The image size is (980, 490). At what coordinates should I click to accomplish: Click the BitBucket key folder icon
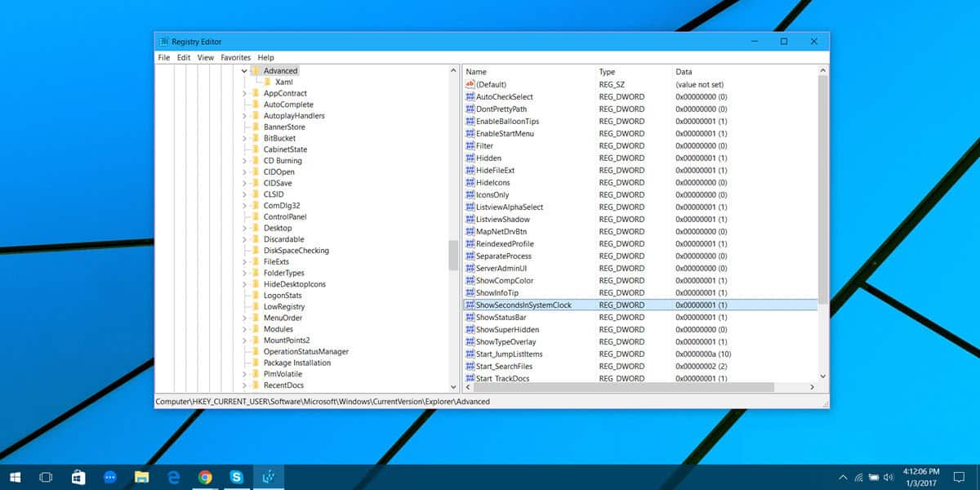pyautogui.click(x=256, y=138)
